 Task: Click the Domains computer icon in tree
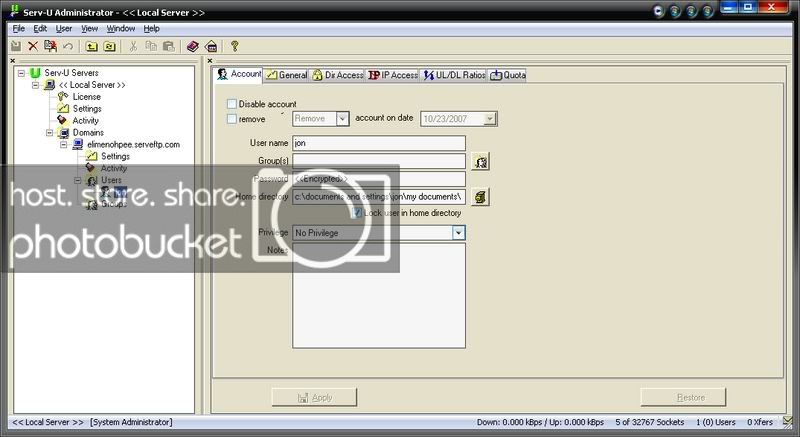tap(63, 133)
